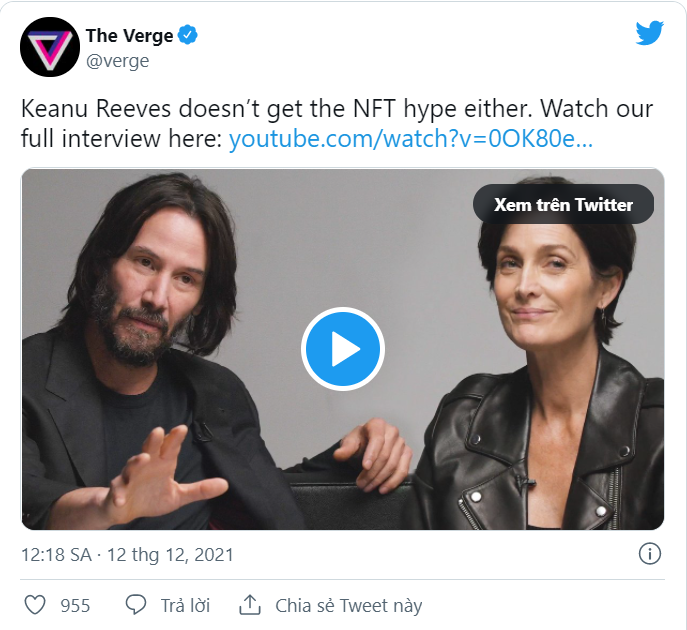Open The Verge profile name
Image resolution: width=687 pixels, height=630 pixels.
click(130, 36)
